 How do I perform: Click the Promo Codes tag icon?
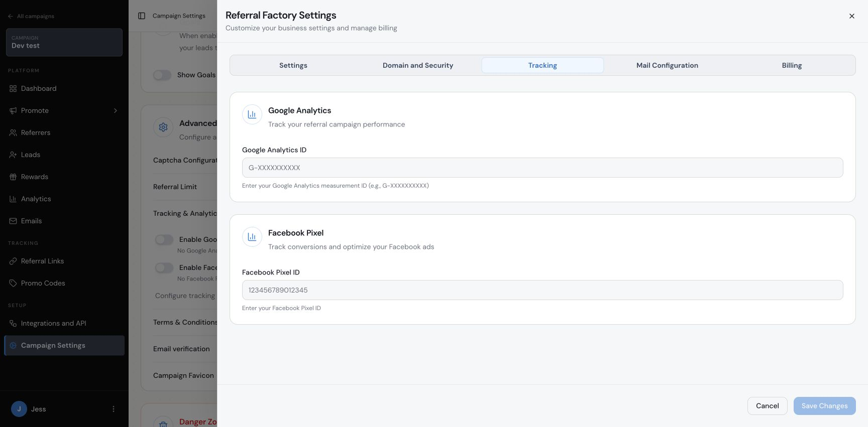click(13, 283)
